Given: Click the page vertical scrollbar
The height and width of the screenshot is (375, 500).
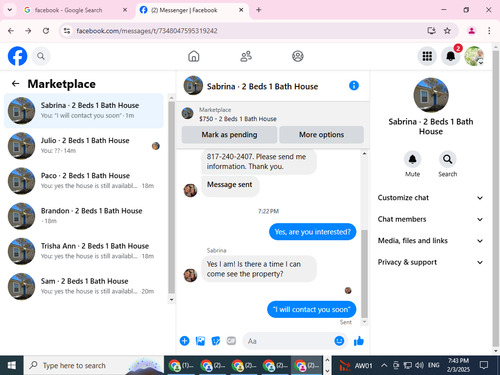Looking at the screenshot, I should point(496,197).
